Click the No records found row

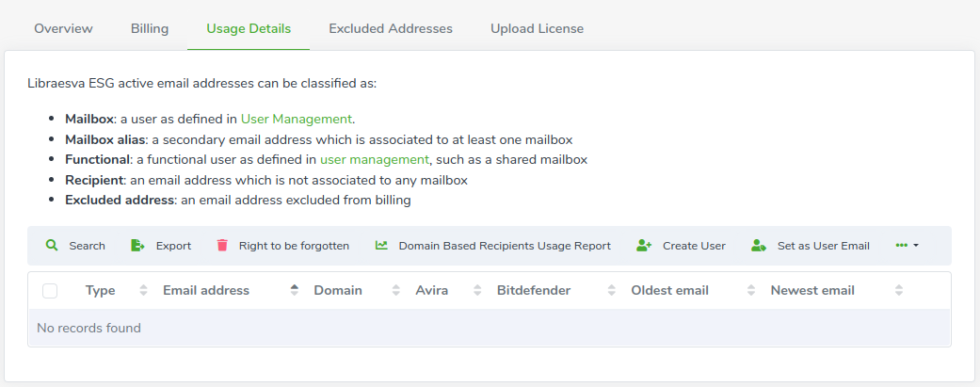tap(490, 328)
